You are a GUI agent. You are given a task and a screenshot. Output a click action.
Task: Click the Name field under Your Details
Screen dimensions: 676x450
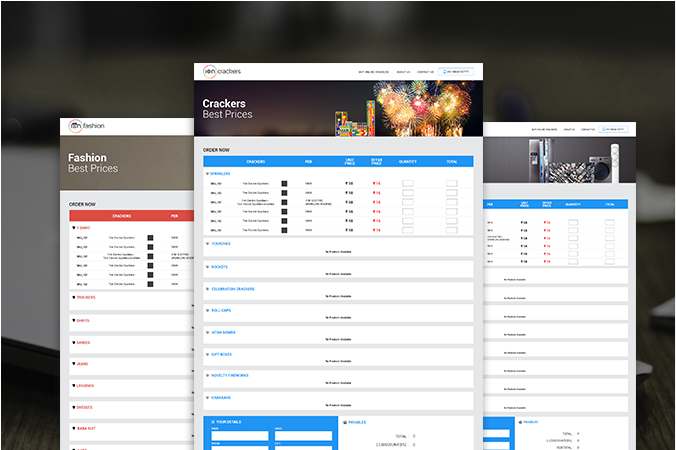click(240, 436)
